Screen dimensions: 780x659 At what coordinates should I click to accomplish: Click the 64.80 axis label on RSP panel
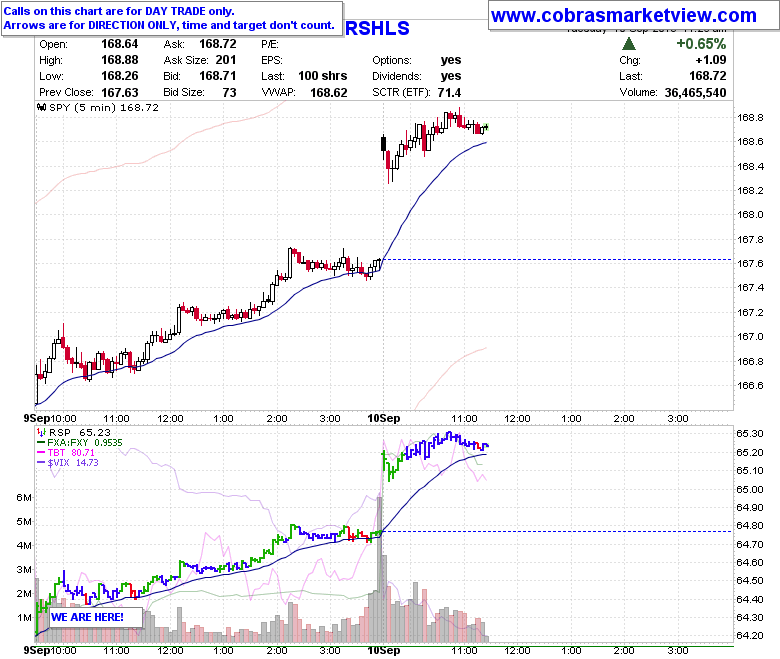click(x=750, y=525)
